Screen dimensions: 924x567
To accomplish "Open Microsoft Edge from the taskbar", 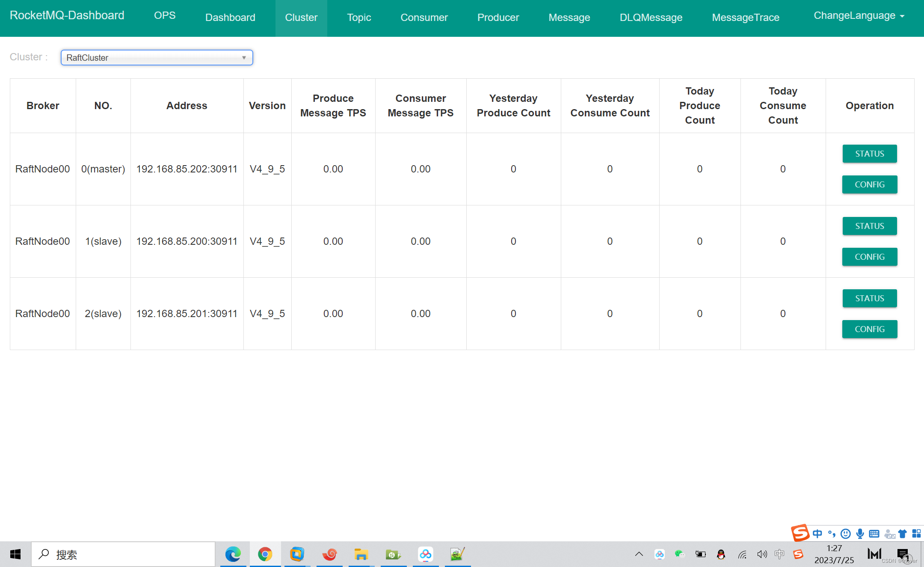I will pyautogui.click(x=233, y=554).
